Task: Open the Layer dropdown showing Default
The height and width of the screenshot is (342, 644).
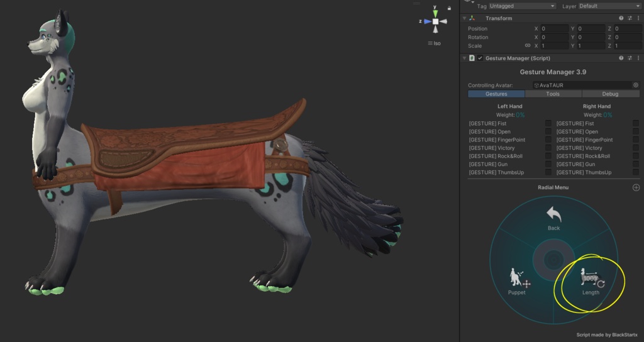Action: [x=609, y=6]
